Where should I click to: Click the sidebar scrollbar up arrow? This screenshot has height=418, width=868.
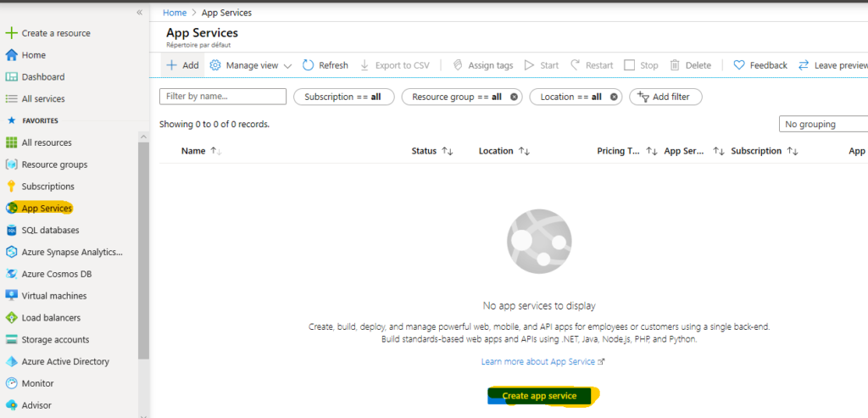(143, 137)
